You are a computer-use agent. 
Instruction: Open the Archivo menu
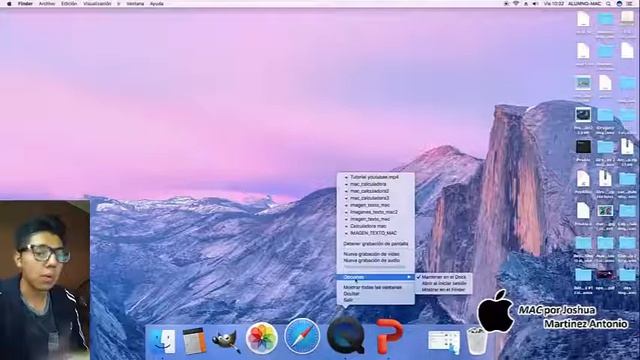pos(47,4)
